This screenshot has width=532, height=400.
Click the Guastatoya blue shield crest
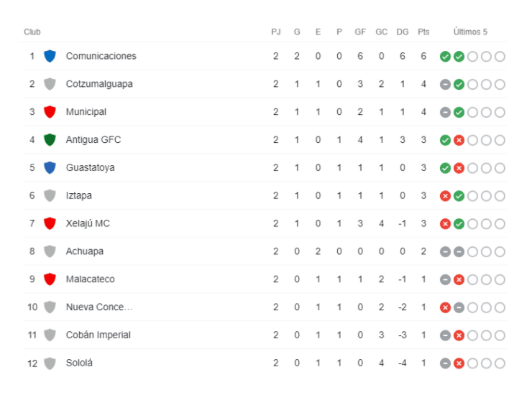pos(50,168)
